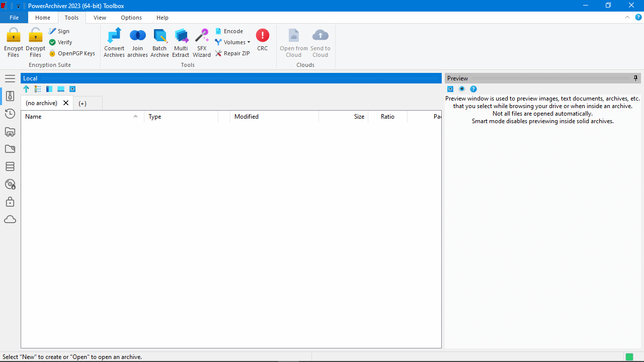Click Open from Cloud
This screenshot has height=362, width=644.
(294, 43)
